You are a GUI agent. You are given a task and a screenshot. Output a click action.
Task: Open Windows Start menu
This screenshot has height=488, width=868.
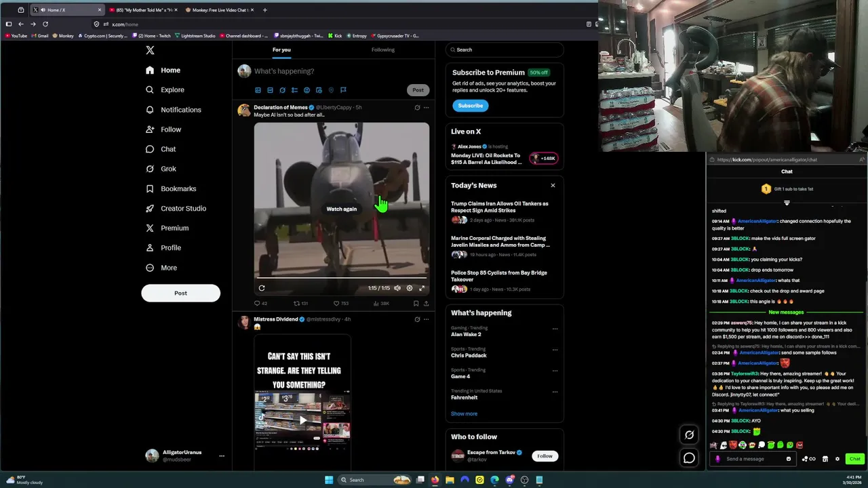coord(329,480)
